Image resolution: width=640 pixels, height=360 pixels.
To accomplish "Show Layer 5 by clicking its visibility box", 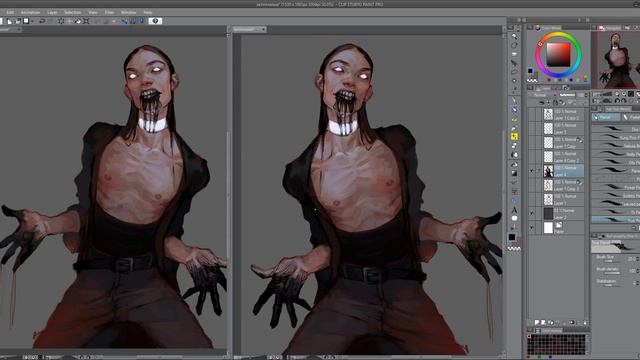I will (531, 129).
